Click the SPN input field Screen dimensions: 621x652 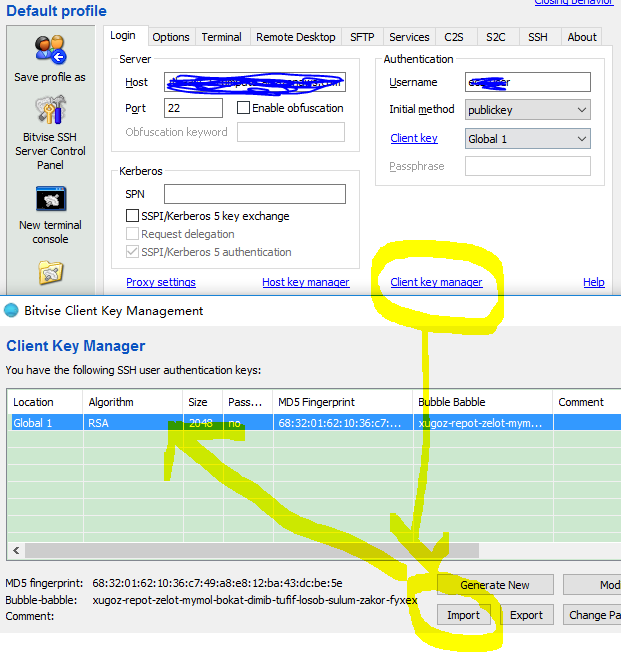[255, 194]
